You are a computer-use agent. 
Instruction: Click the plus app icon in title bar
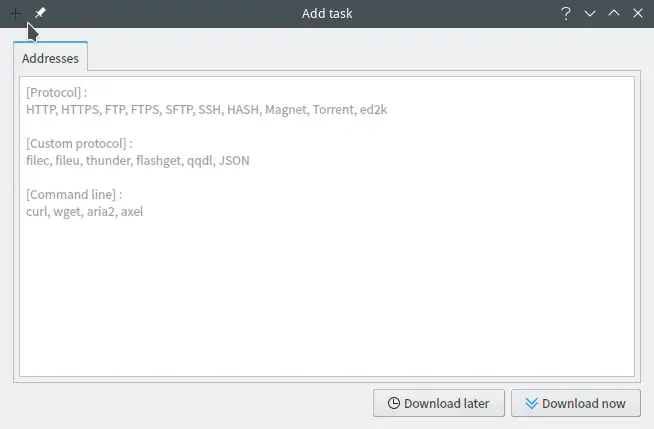click(14, 13)
